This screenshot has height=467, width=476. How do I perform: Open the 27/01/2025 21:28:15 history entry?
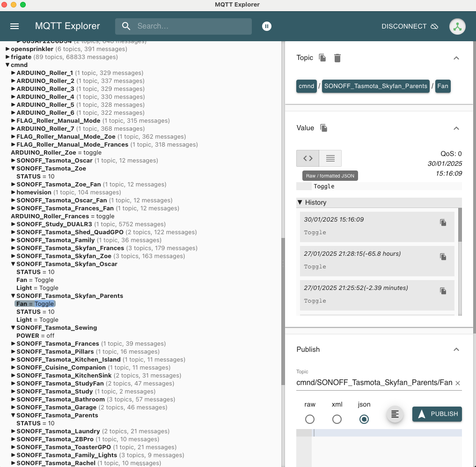377,261
